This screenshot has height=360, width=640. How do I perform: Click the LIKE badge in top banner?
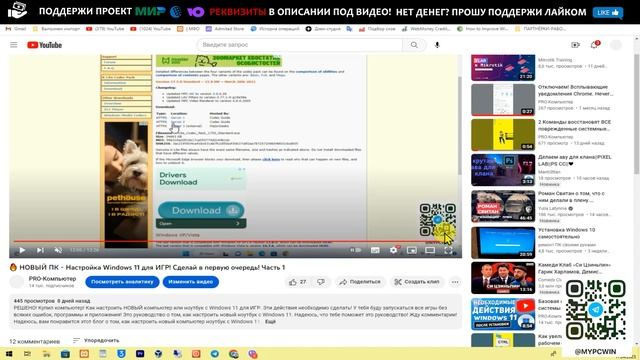point(608,12)
